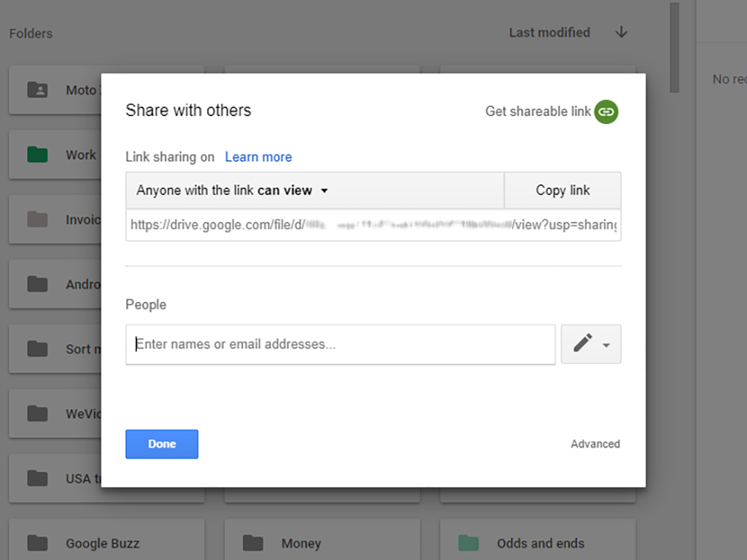Click the Moto shared folder icon
747x560 pixels.
tap(37, 90)
